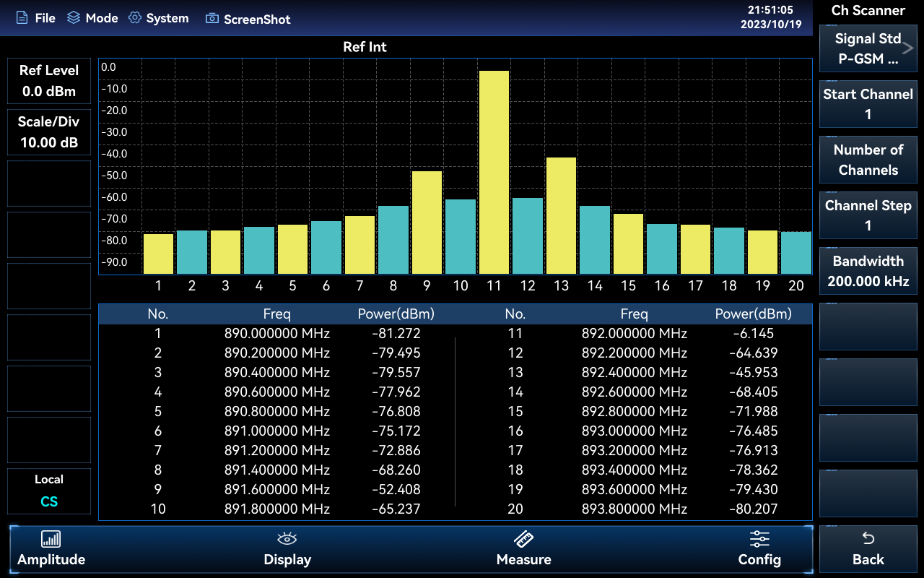Open Display via its eye icon
924x578 pixels.
pos(287,539)
